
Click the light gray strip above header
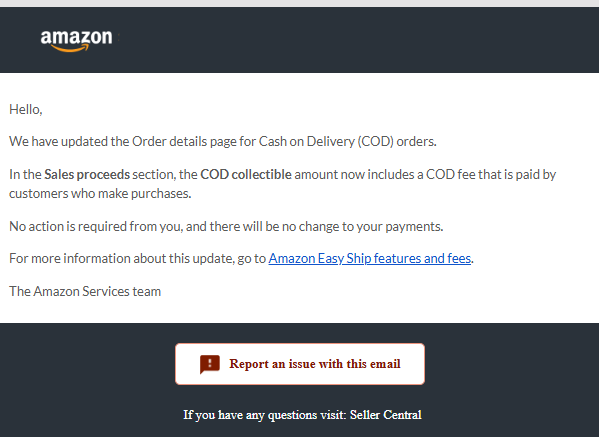tap(300, 3)
